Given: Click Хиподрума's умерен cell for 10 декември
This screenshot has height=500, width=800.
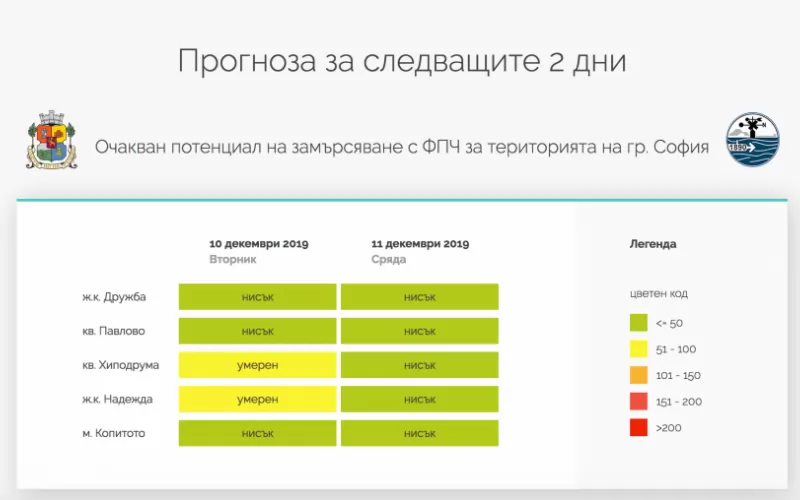Looking at the screenshot, I should 258,365.
